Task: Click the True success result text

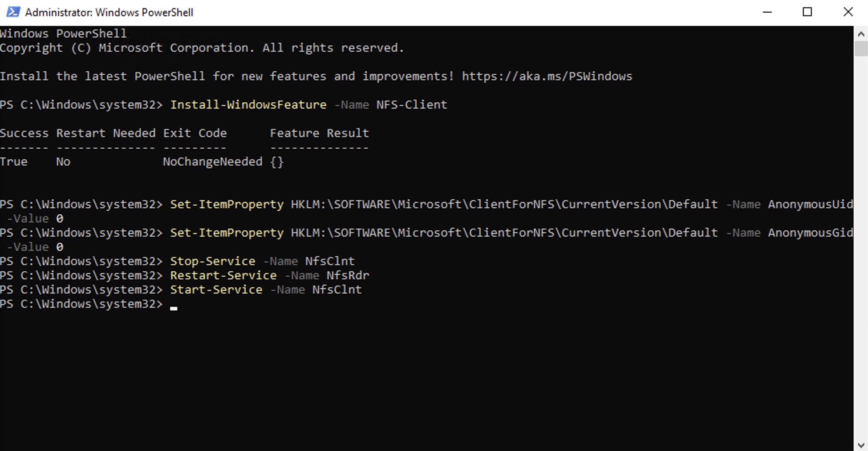Action: point(14,161)
